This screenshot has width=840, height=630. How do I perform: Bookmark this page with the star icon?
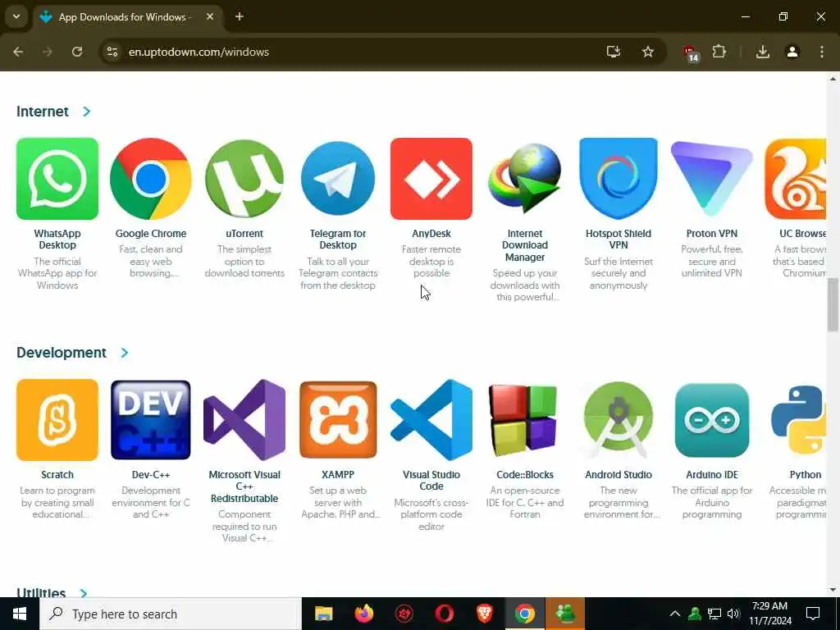coord(648,52)
